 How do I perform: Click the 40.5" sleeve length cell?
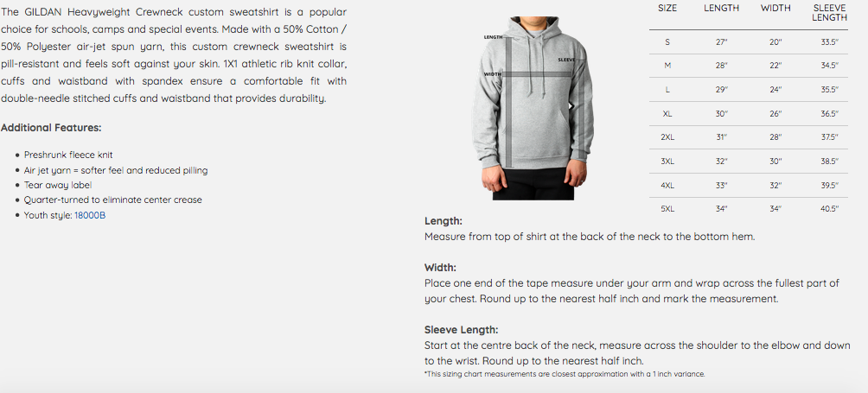coord(829,208)
